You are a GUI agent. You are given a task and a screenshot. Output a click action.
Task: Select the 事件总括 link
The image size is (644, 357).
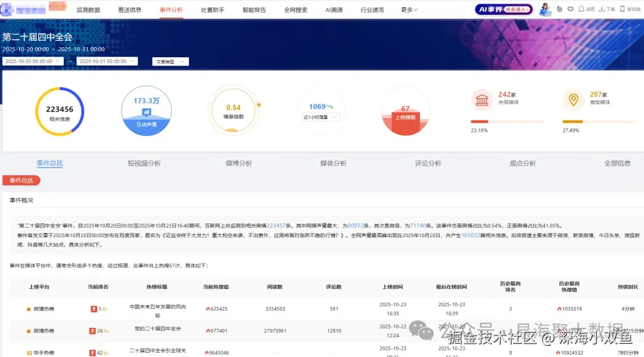coord(49,163)
